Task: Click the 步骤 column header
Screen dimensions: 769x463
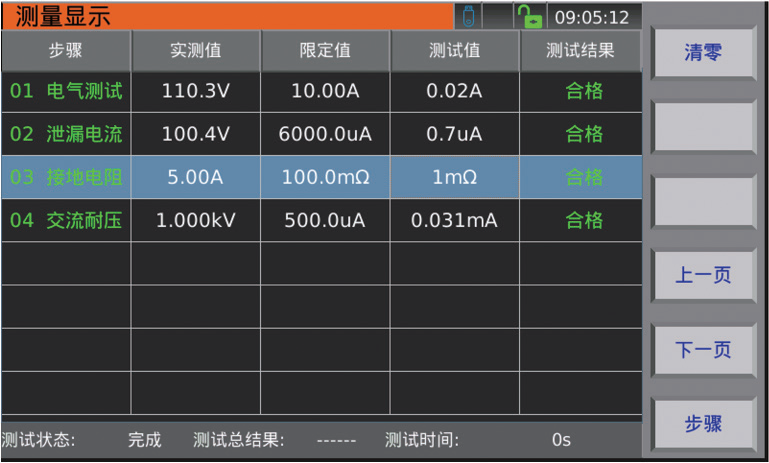Action: (x=66, y=50)
